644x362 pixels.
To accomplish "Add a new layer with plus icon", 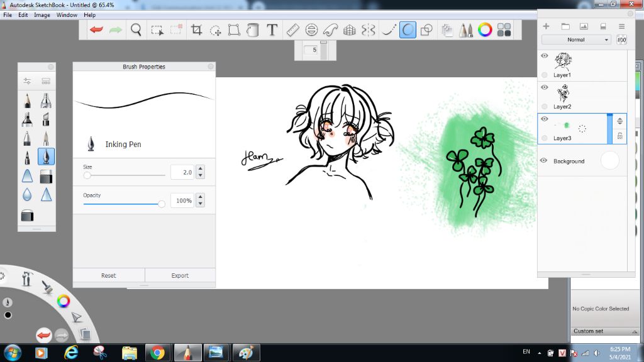I will pyautogui.click(x=546, y=26).
